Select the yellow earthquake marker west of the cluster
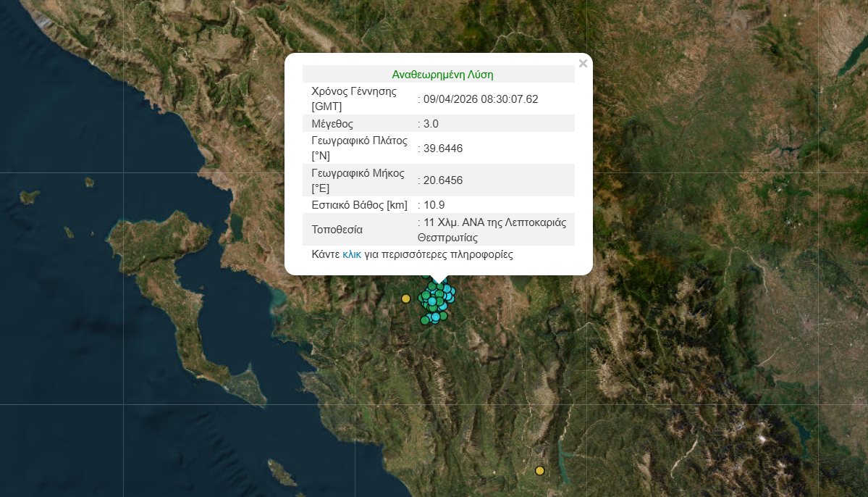 point(406,298)
